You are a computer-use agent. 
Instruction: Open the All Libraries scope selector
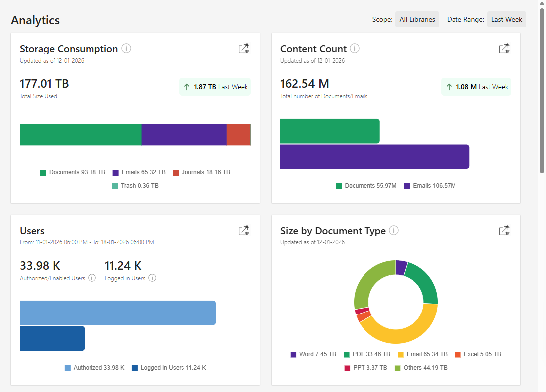coord(417,19)
